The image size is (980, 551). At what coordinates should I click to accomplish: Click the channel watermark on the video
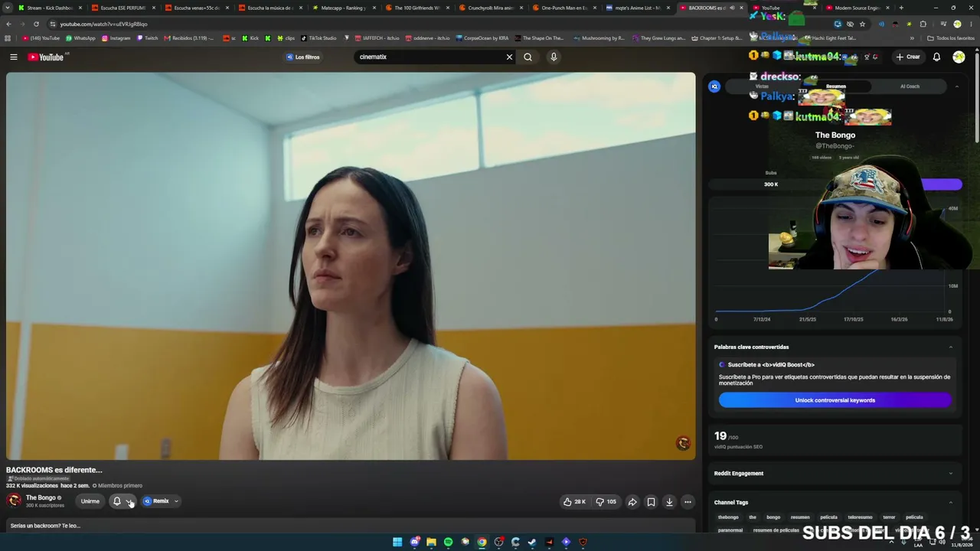(683, 443)
